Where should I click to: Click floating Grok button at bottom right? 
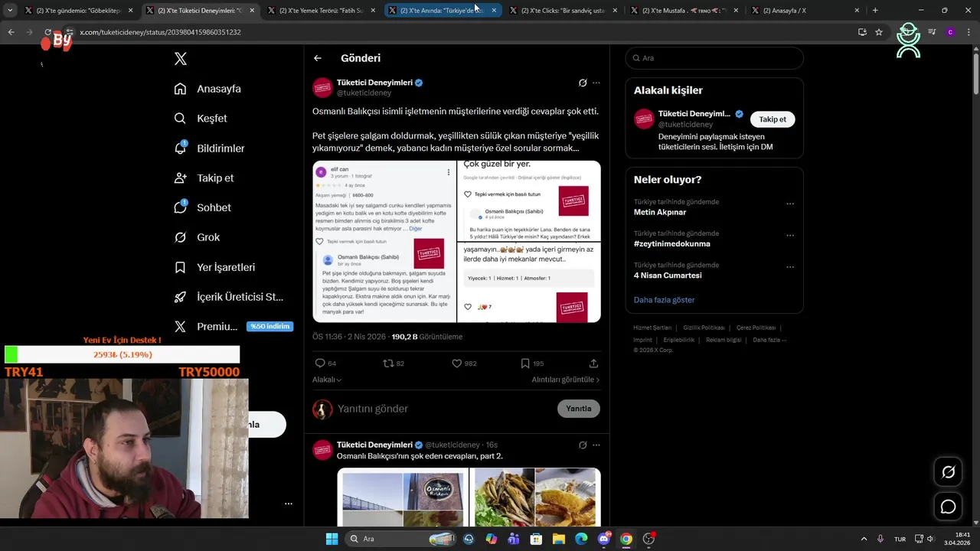pos(948,472)
